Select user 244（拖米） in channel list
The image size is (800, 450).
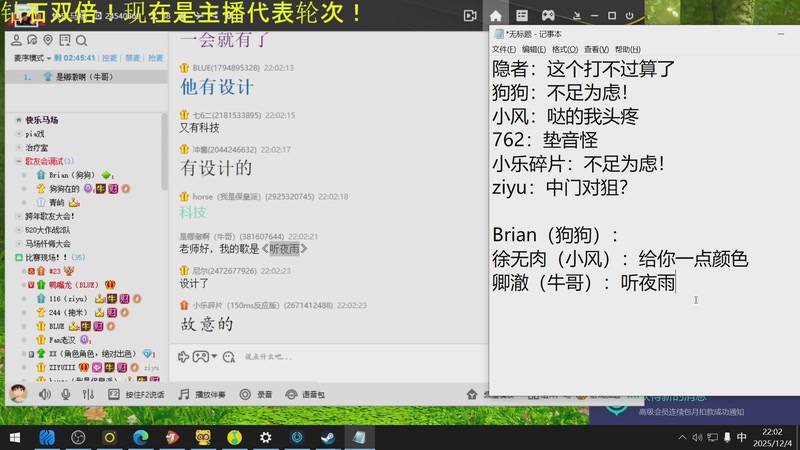pyautogui.click(x=68, y=312)
